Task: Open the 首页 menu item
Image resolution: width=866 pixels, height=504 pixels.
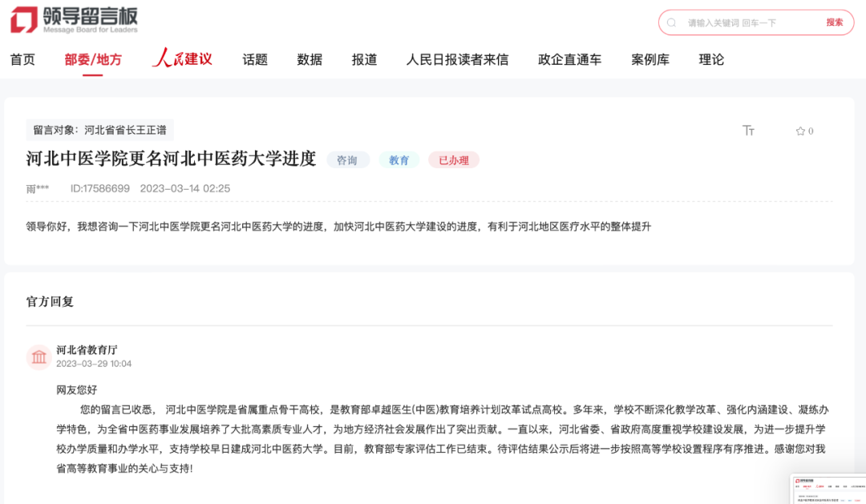Action: pyautogui.click(x=22, y=59)
